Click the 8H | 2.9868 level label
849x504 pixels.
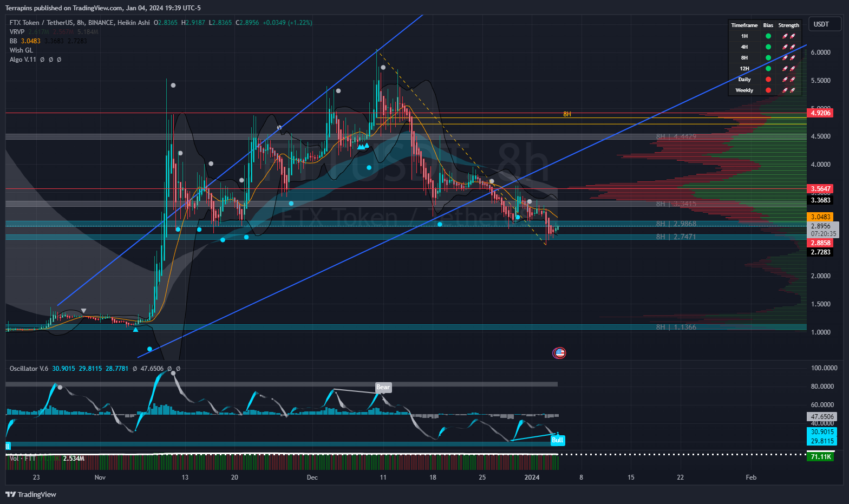click(676, 224)
